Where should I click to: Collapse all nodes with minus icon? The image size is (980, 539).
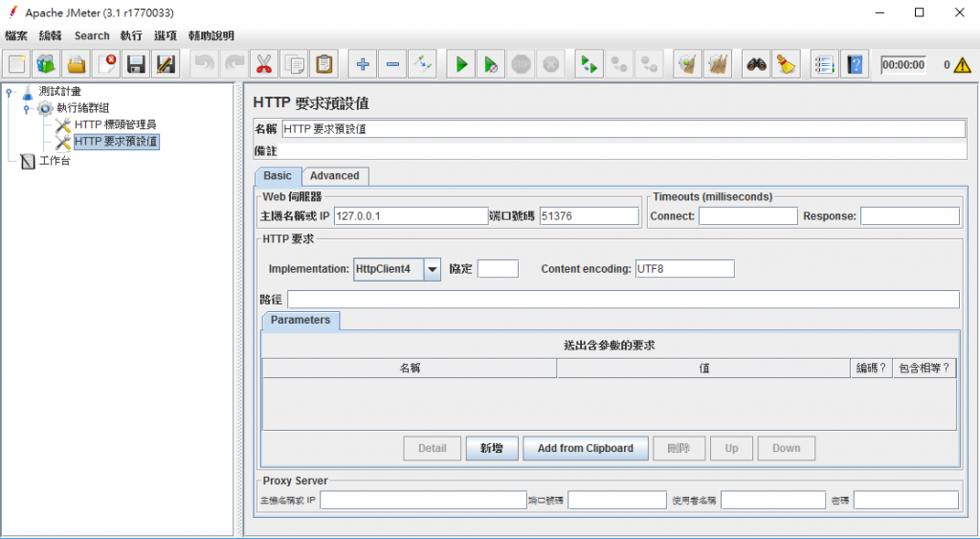pos(392,64)
